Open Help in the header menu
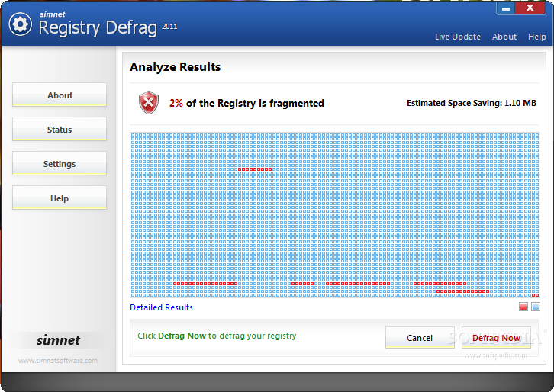Image resolution: width=554 pixels, height=392 pixels. (x=536, y=37)
